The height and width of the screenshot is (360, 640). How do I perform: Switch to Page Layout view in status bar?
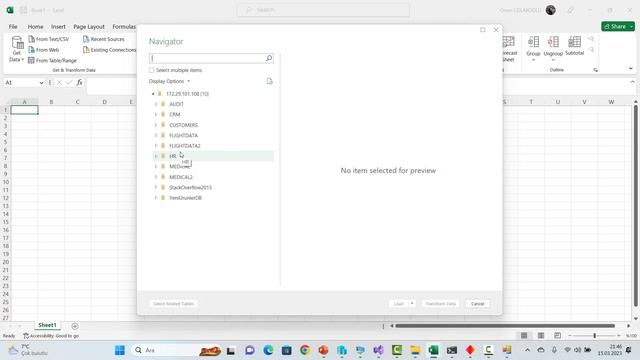coord(541,336)
